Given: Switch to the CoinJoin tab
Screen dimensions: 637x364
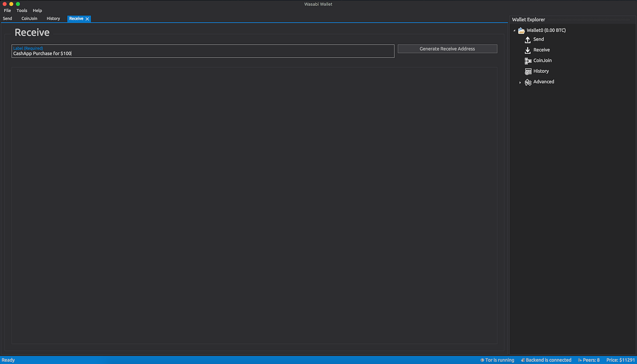Looking at the screenshot, I should (30, 19).
